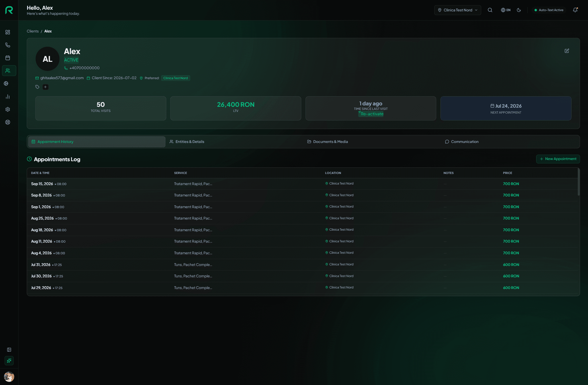
Task: Open the analytics bar chart sidebar icon
Action: pos(8,97)
